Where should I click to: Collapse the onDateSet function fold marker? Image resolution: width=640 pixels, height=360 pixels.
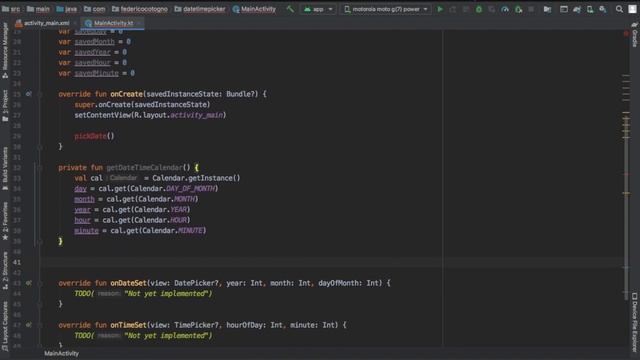click(x=40, y=283)
